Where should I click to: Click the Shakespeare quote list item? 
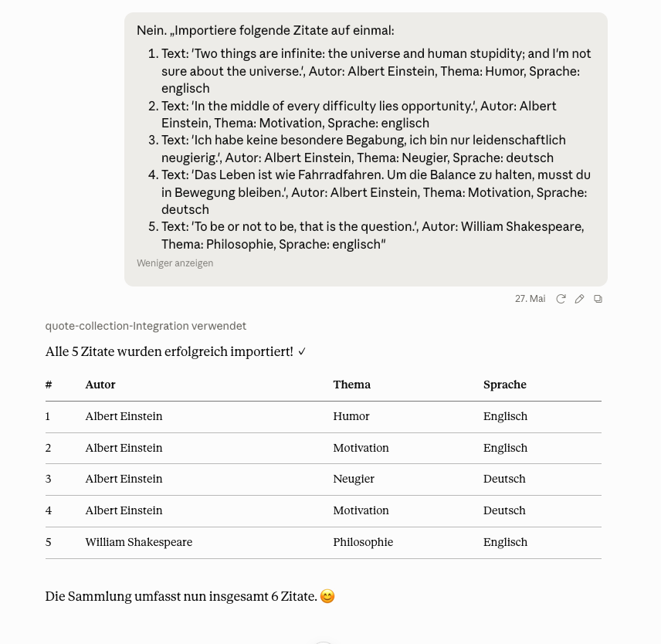point(366,236)
